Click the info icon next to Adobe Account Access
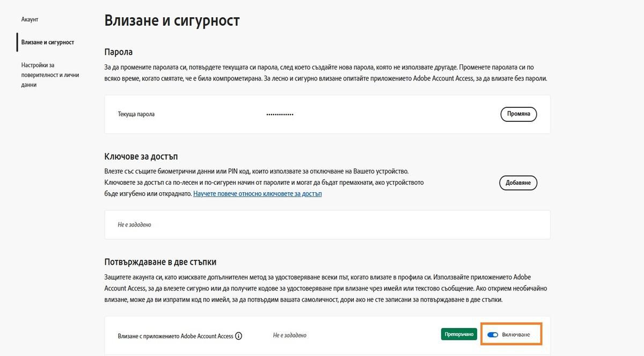 point(238,335)
